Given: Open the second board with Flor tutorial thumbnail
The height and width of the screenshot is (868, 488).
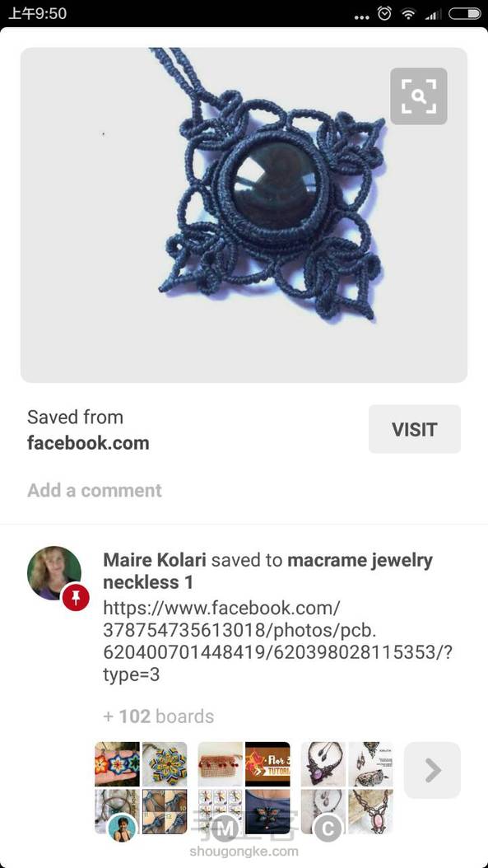Looking at the screenshot, I should click(x=244, y=788).
